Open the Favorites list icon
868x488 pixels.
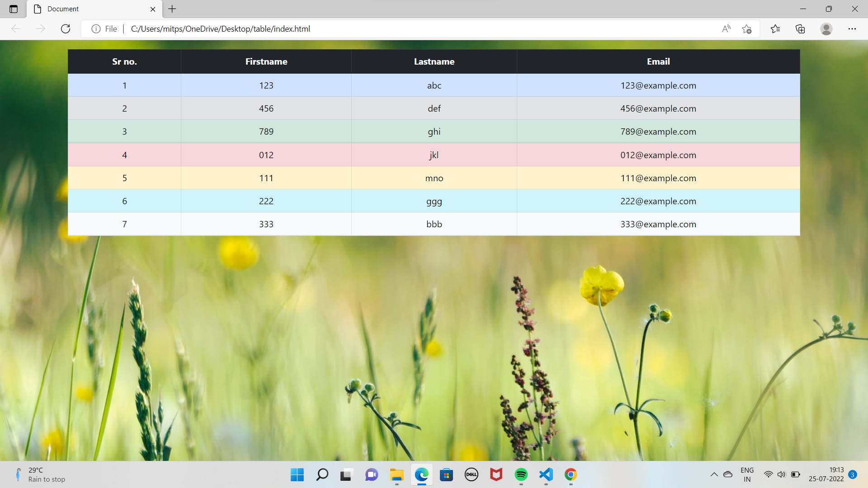click(x=775, y=29)
